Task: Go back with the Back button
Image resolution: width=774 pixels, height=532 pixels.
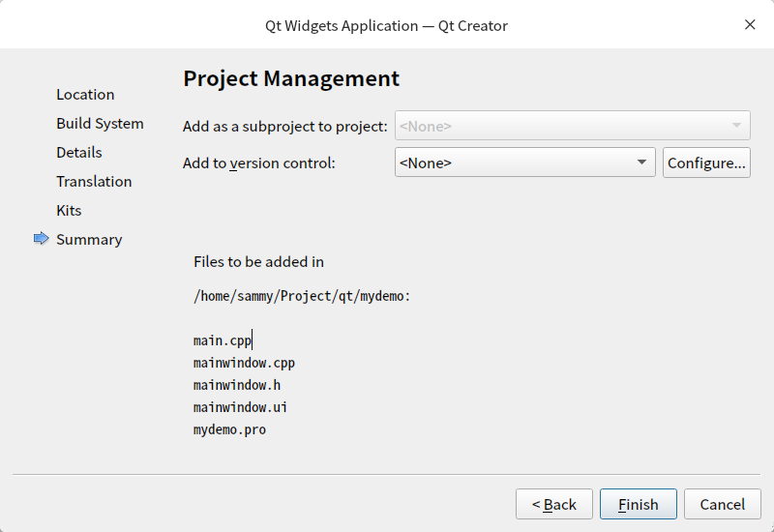Action: (x=553, y=504)
